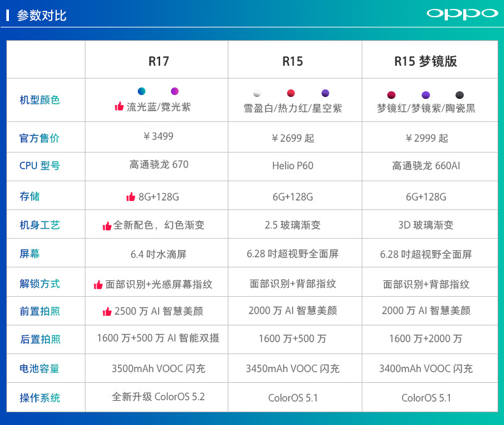
Task: Click the R17 column header
Action: click(158, 61)
